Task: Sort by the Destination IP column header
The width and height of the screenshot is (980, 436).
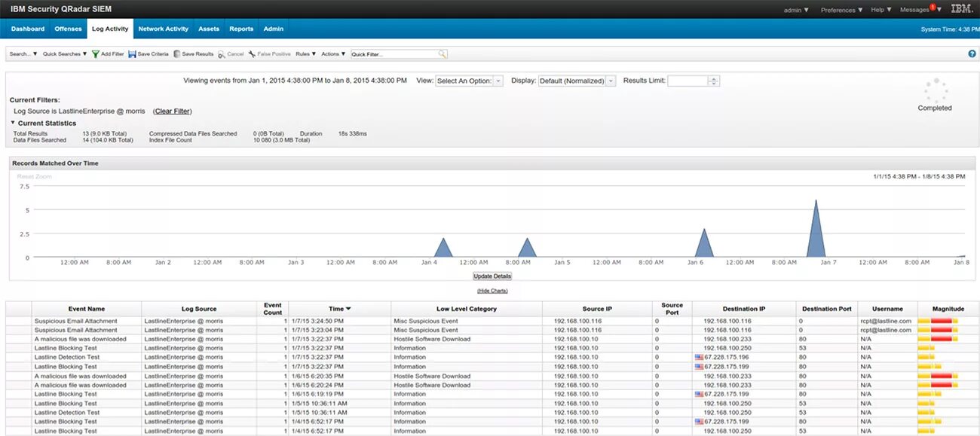Action: click(744, 309)
